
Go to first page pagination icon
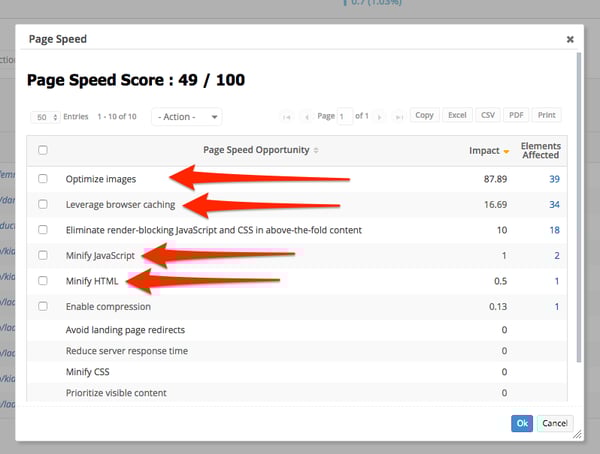286,117
